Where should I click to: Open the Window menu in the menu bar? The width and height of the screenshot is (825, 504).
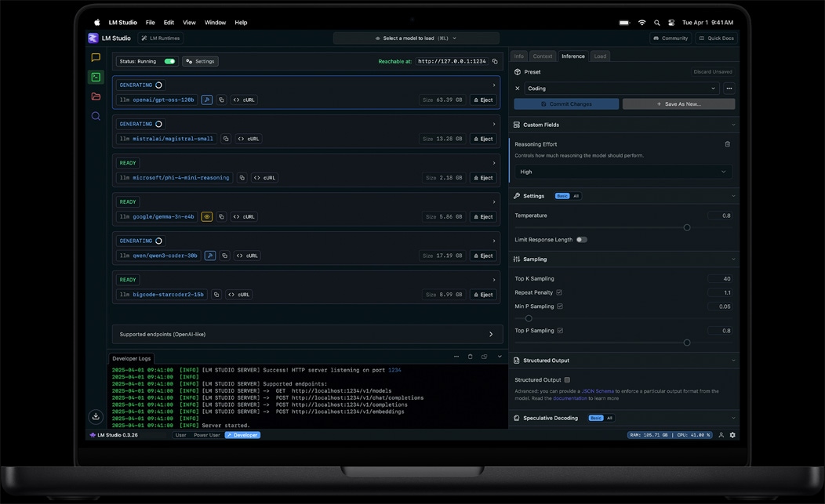click(x=215, y=22)
